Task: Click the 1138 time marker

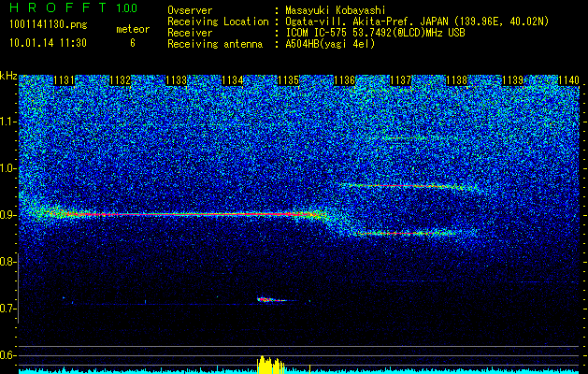Action: click(457, 80)
